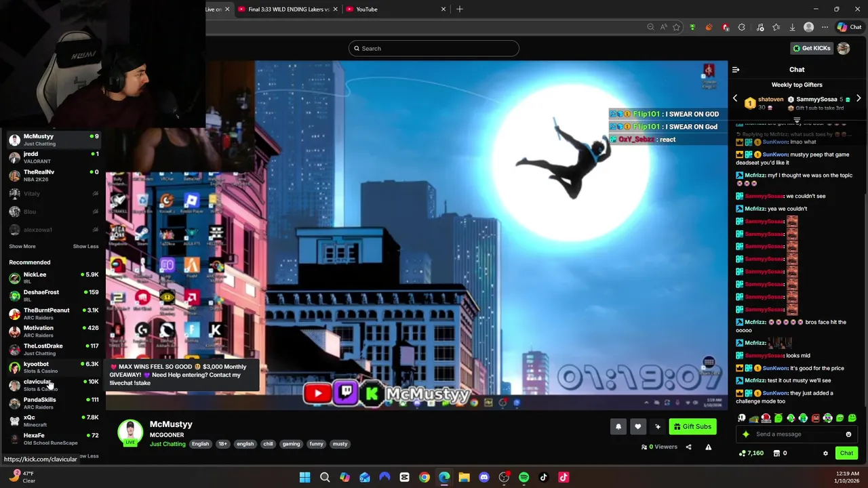Image resolution: width=868 pixels, height=488 pixels.
Task: Click the gaming tag
Action: tap(291, 444)
